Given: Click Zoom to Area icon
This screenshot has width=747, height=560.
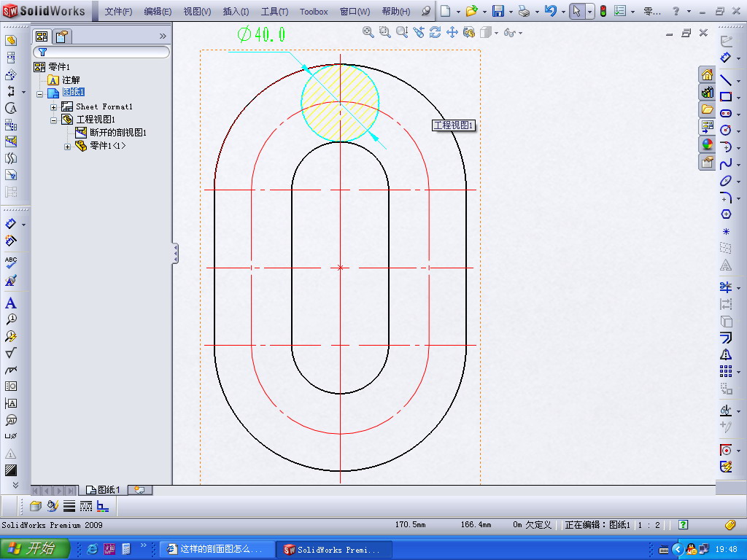Looking at the screenshot, I should click(x=385, y=32).
